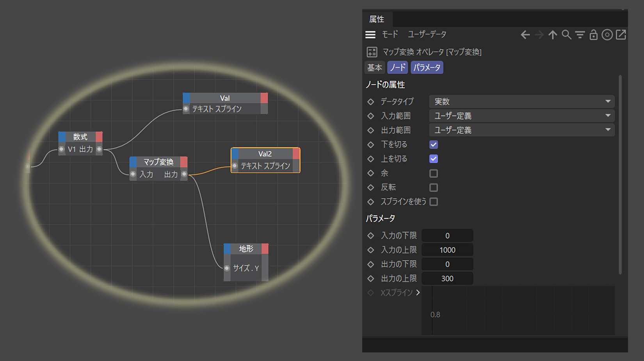The width and height of the screenshot is (644, 361).
Task: Open the ユーザーデータ menu
Action: pyautogui.click(x=427, y=35)
